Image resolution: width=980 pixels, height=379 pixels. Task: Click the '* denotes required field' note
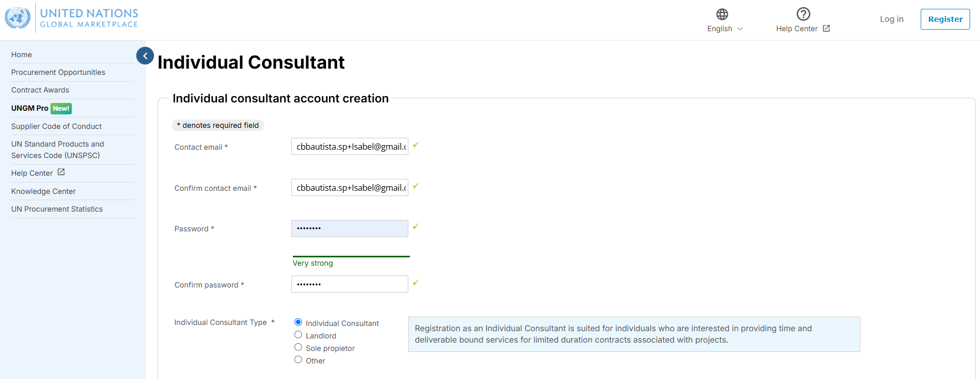pyautogui.click(x=218, y=125)
